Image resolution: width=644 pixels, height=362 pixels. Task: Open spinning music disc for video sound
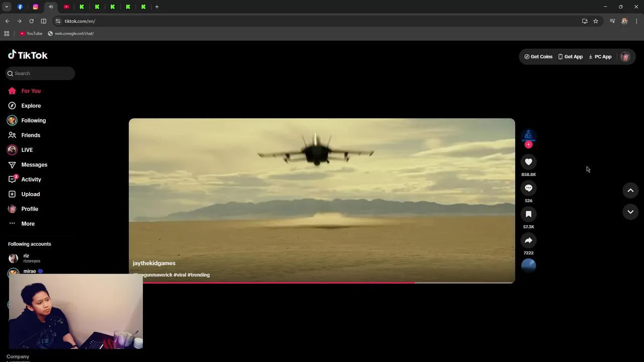528,265
